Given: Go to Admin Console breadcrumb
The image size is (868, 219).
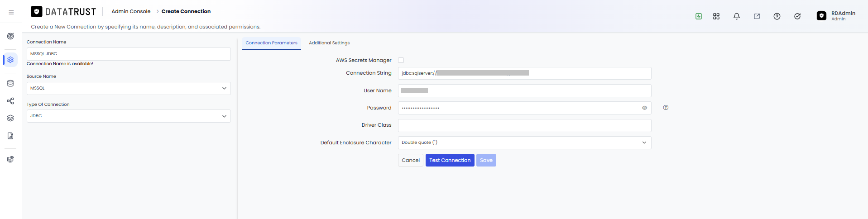Looking at the screenshot, I should tap(131, 11).
